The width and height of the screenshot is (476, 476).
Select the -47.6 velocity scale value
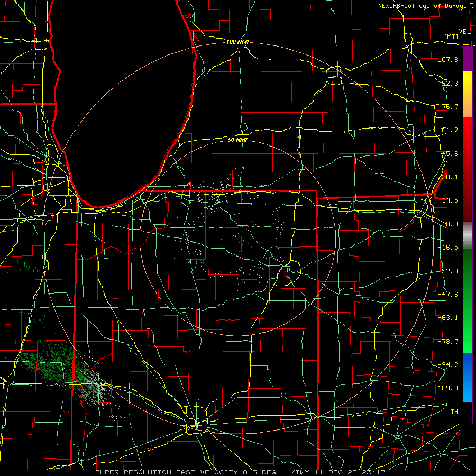(x=448, y=295)
